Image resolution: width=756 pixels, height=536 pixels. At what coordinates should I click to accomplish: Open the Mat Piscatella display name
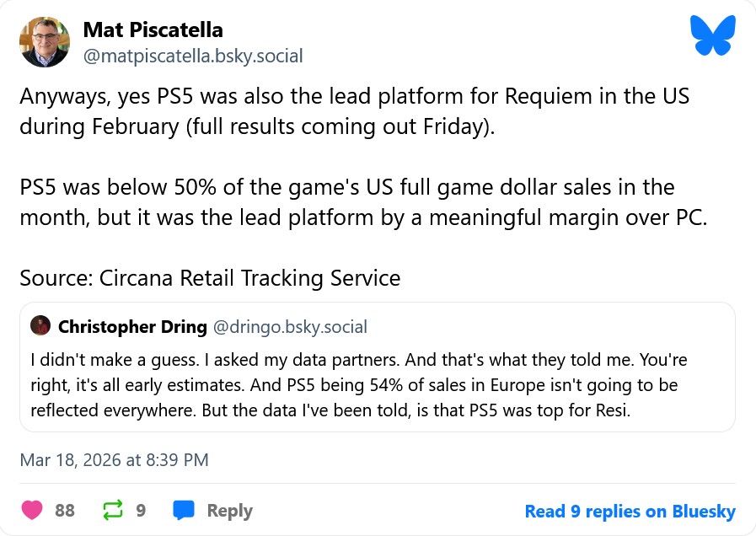pos(153,30)
